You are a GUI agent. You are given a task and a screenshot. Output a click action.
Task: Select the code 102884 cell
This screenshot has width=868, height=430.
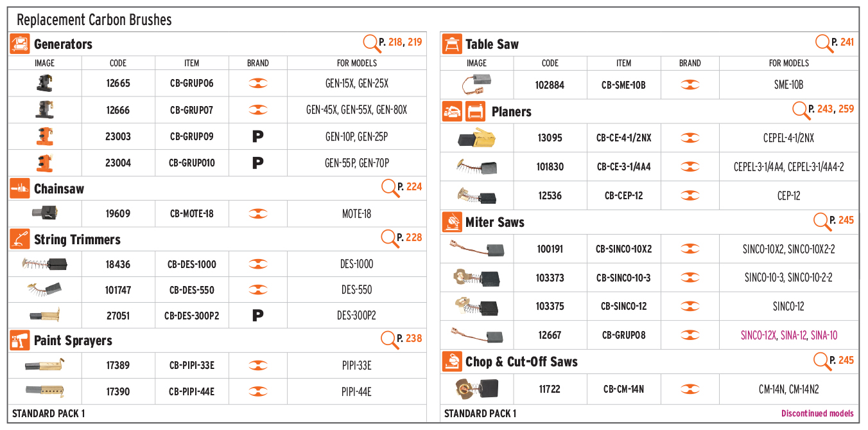(550, 85)
